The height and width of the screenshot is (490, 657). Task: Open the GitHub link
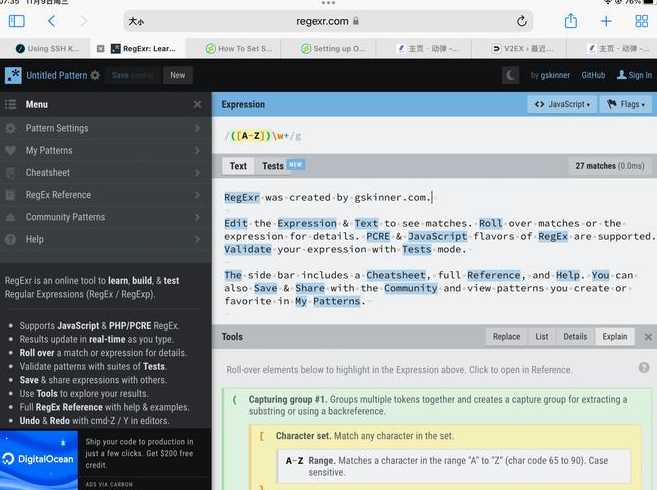pos(593,75)
